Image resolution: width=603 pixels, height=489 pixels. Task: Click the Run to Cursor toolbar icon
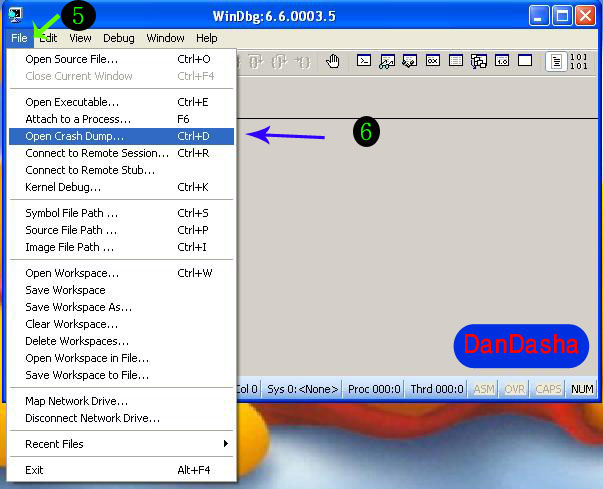coord(303,62)
